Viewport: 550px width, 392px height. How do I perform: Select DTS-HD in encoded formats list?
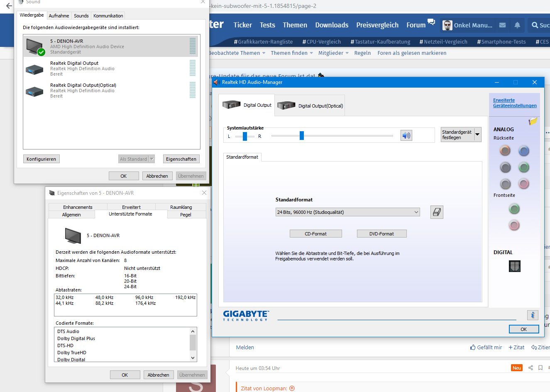click(65, 345)
